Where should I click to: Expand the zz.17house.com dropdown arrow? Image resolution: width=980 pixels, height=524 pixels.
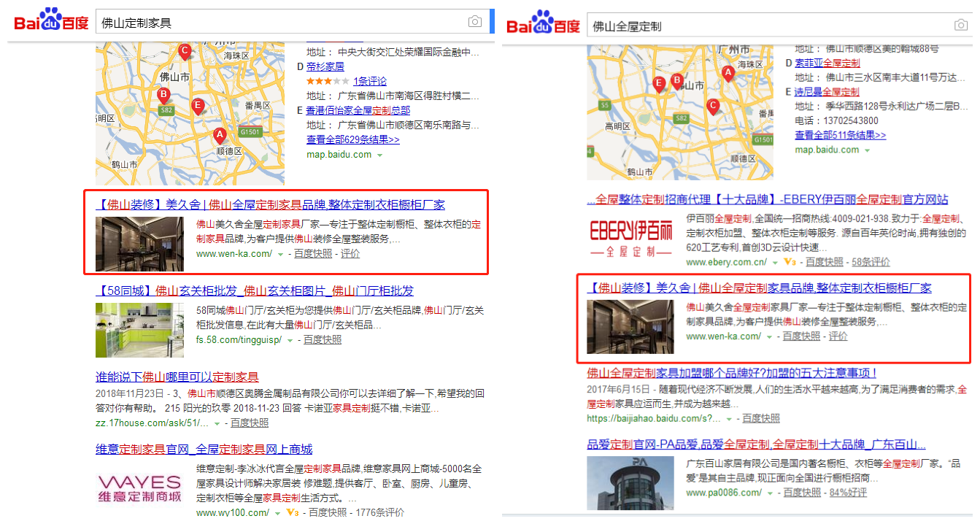pos(217,423)
